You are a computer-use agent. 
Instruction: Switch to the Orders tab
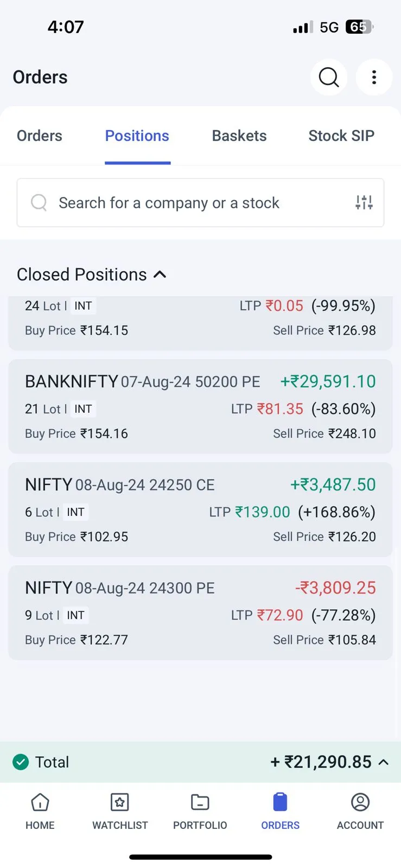pos(40,136)
